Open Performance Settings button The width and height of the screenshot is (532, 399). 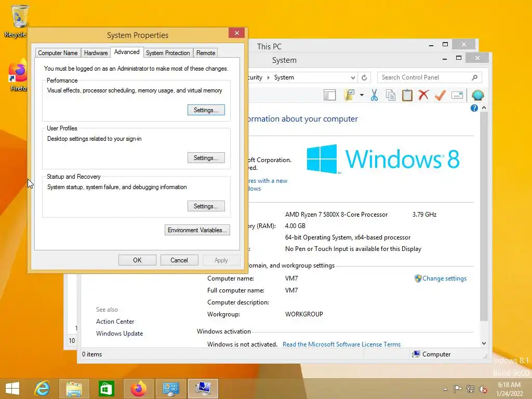[206, 110]
